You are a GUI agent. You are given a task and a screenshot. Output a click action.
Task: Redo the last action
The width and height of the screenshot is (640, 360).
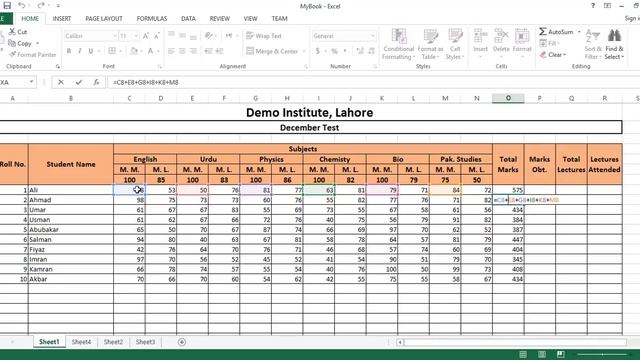tap(41, 5)
